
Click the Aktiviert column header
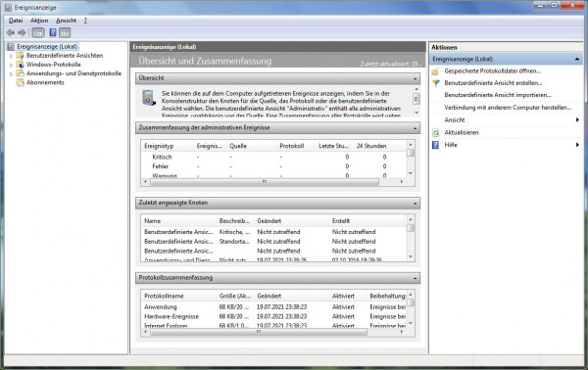348,296
